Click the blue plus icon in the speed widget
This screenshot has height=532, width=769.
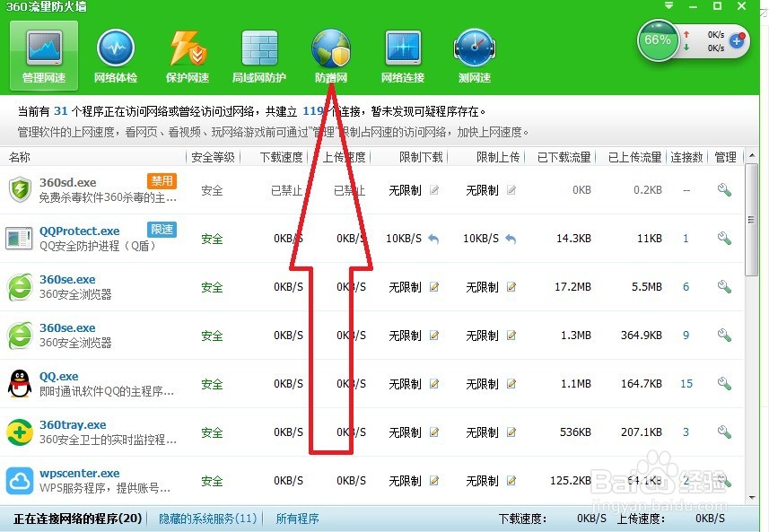(x=737, y=40)
